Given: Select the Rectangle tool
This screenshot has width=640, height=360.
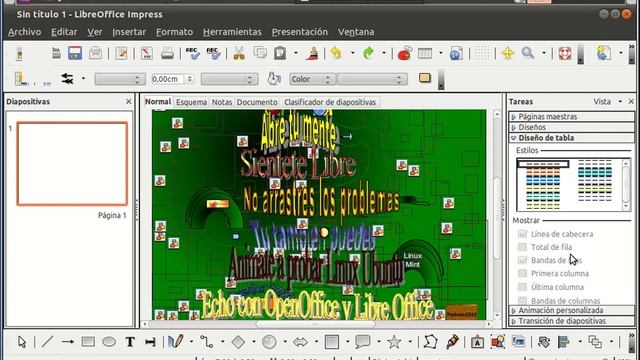Looking at the screenshot, I should [88, 342].
